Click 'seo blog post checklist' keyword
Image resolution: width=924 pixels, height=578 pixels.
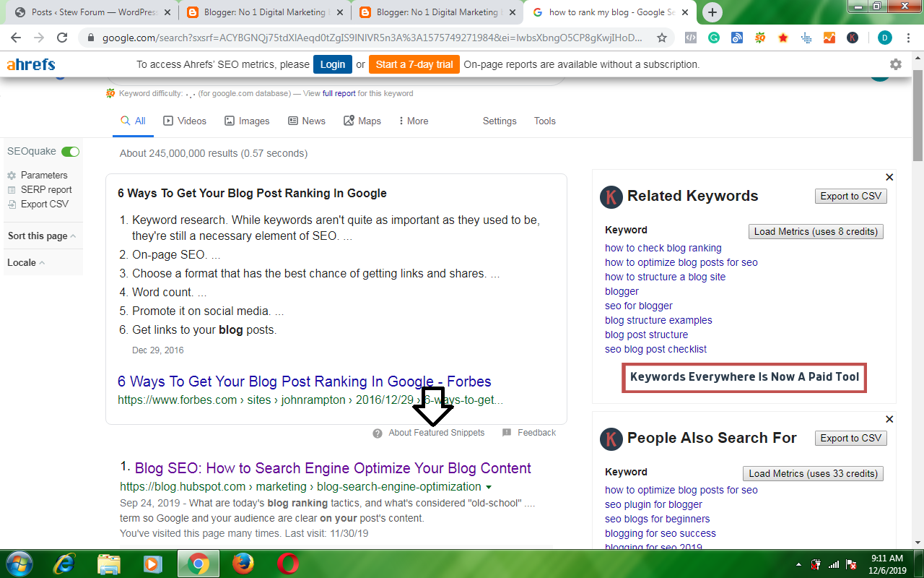click(x=655, y=349)
